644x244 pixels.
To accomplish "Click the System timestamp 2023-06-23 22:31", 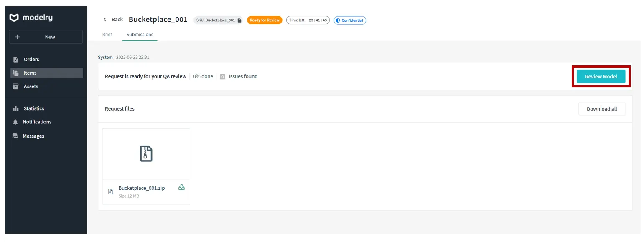I will [132, 57].
